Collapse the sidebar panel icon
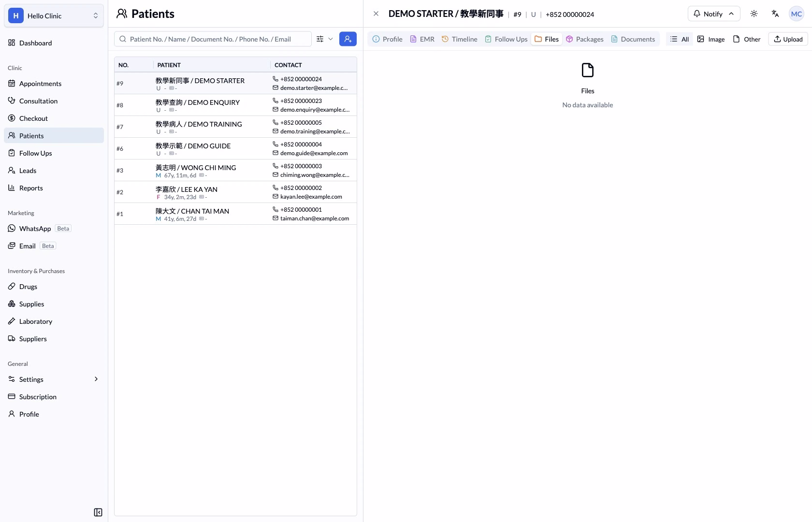Viewport: 812px width, 522px height. point(98,512)
